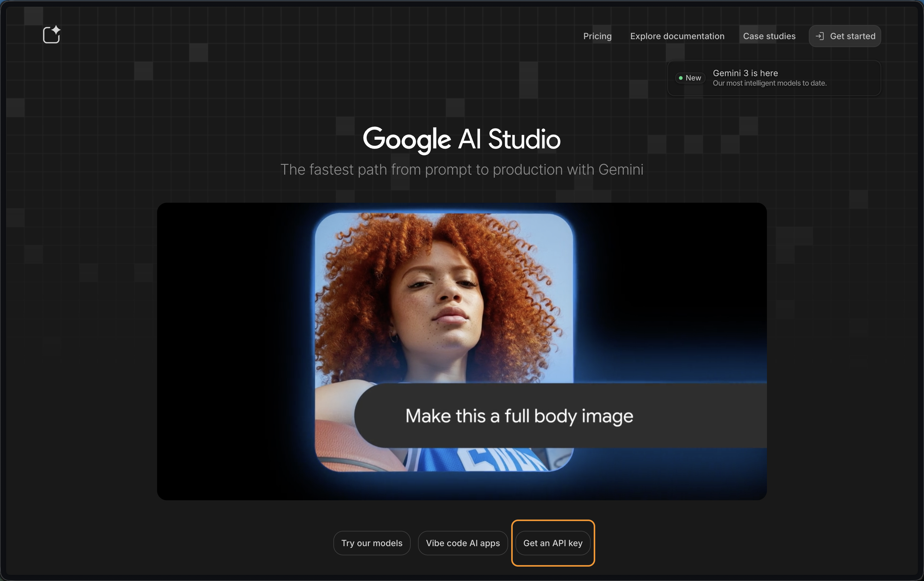Image resolution: width=924 pixels, height=581 pixels.
Task: Click the green dot in the New badge
Action: pos(681,78)
